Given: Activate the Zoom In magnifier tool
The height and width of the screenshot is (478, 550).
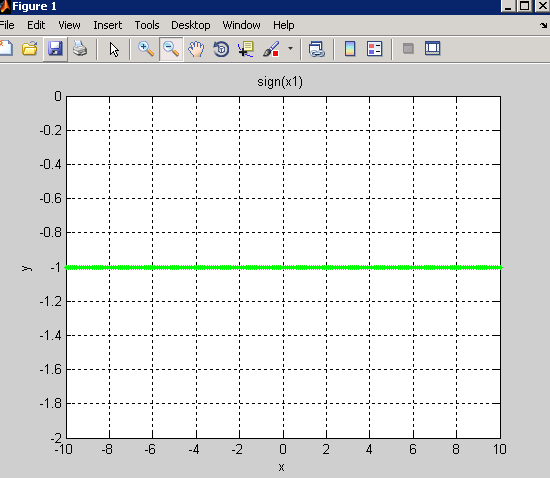Looking at the screenshot, I should coord(146,49).
